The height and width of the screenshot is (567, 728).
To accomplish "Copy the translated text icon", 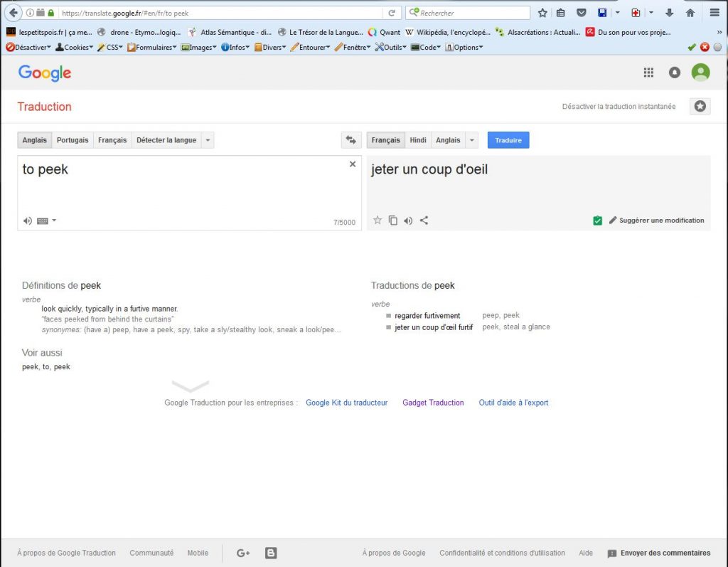I will pos(393,221).
